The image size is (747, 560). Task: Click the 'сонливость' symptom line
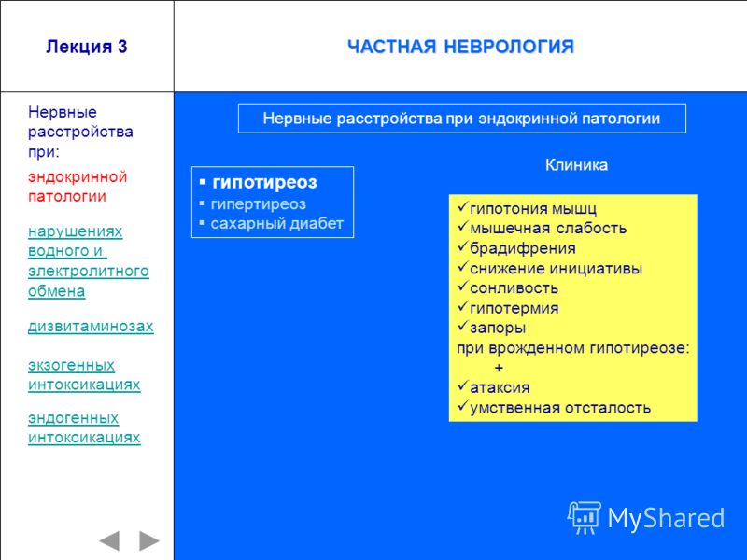[508, 288]
